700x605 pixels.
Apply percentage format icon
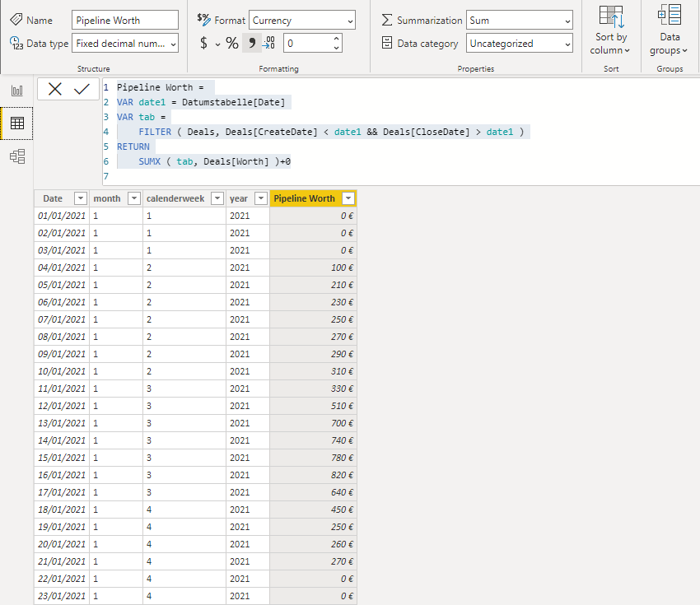(231, 44)
